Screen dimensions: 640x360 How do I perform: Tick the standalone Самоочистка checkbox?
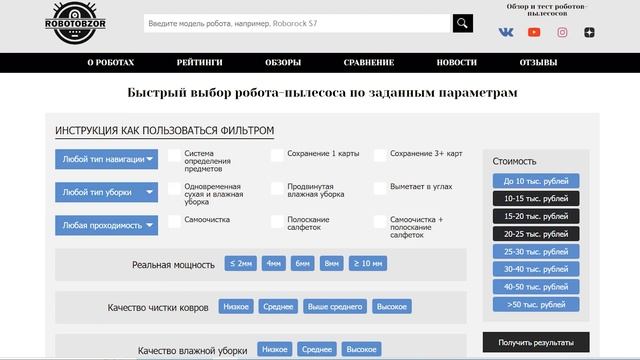174,221
